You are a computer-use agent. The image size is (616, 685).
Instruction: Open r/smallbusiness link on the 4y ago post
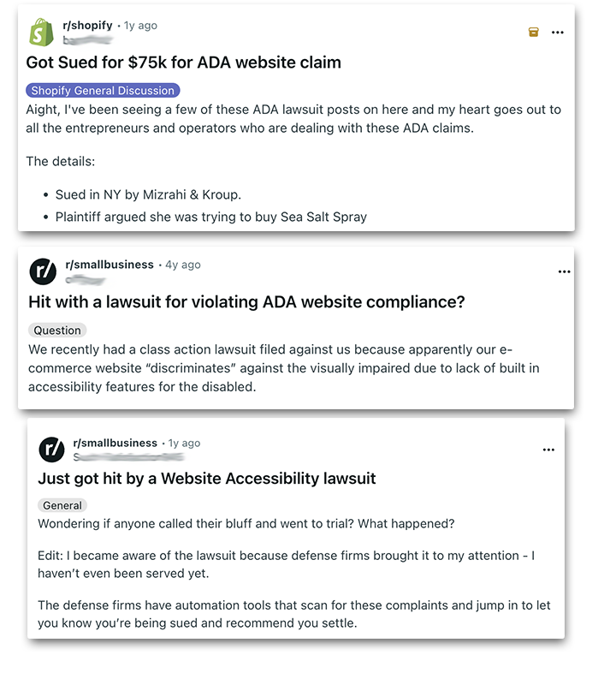click(109, 265)
